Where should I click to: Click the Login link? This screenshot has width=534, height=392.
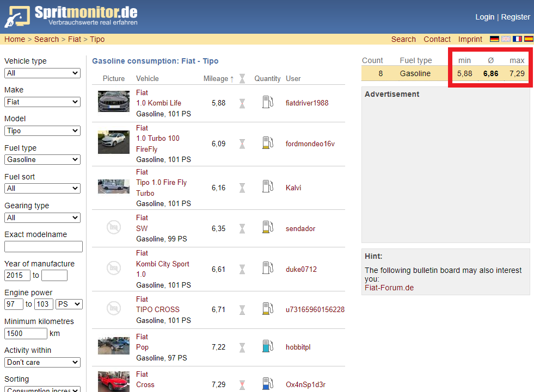click(x=484, y=17)
